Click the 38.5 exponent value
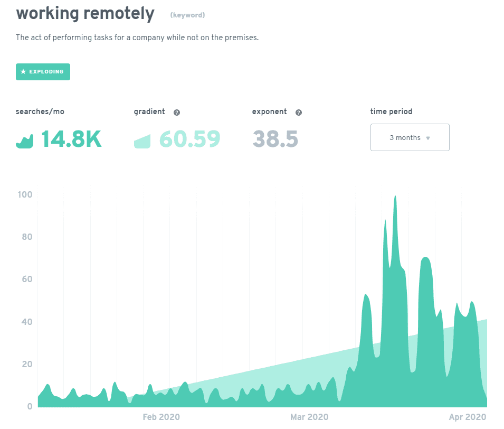The height and width of the screenshot is (429, 504). [x=275, y=139]
